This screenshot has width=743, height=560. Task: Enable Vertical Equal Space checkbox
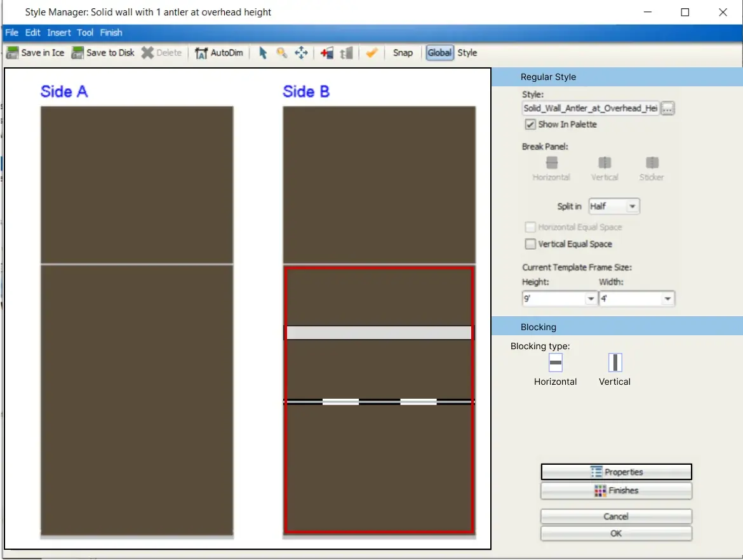(x=530, y=244)
